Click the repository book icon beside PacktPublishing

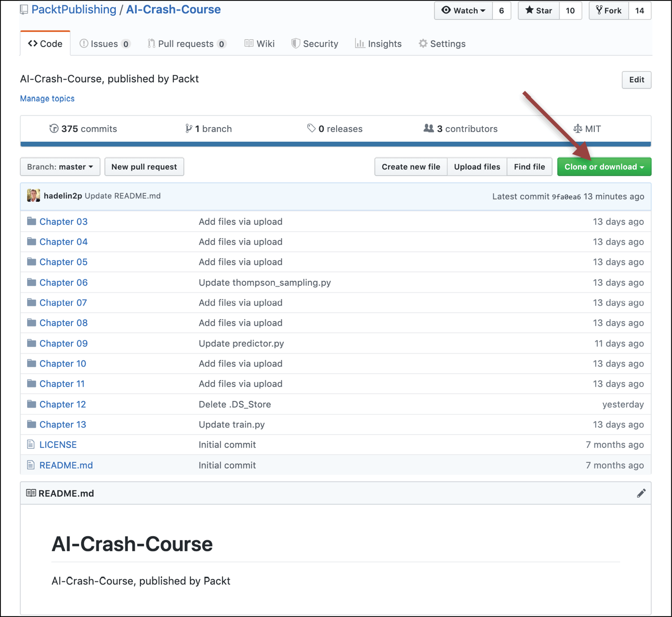tap(24, 10)
